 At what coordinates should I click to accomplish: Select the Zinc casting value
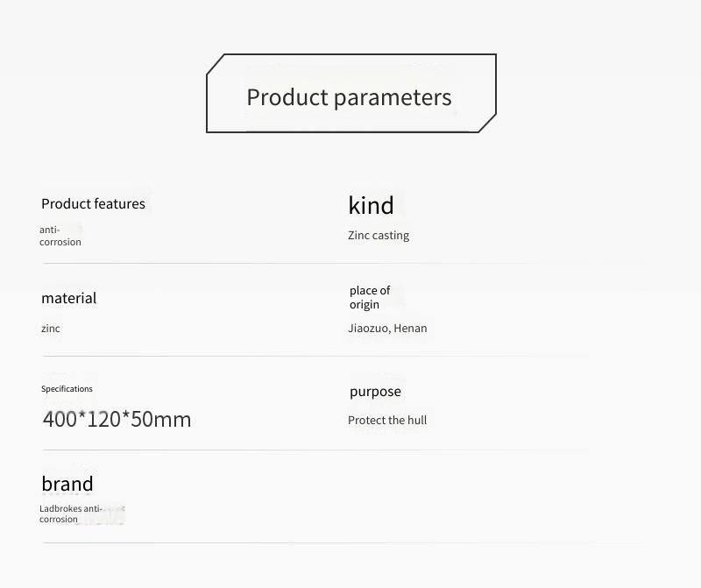(x=379, y=235)
